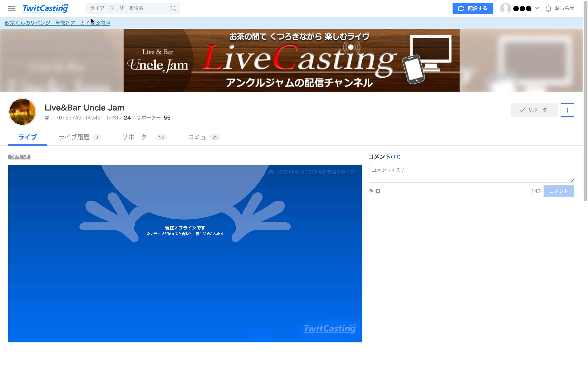Click the copy icon below comment box

click(378, 191)
